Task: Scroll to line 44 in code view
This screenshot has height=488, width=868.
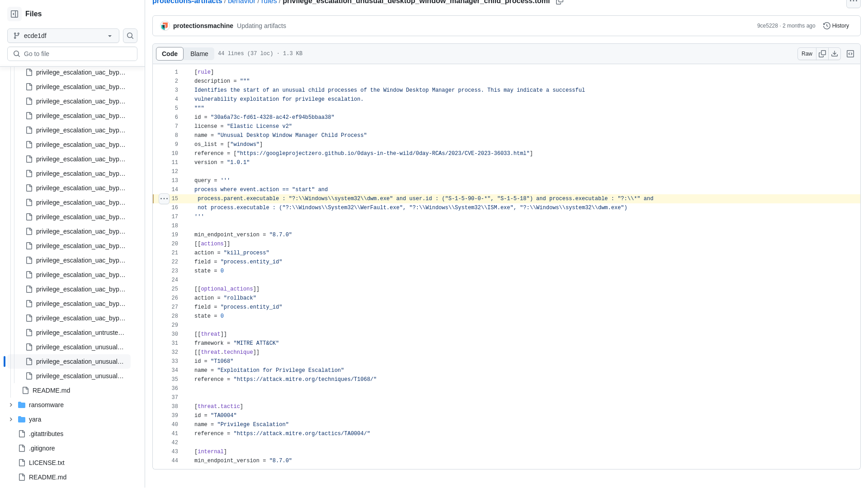Action: pyautogui.click(x=175, y=460)
